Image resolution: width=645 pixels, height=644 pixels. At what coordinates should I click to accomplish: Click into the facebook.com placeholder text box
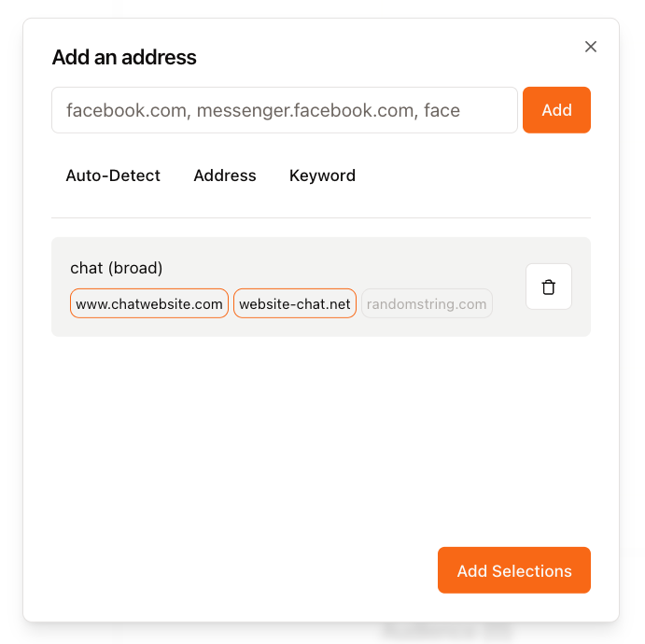pyautogui.click(x=285, y=110)
